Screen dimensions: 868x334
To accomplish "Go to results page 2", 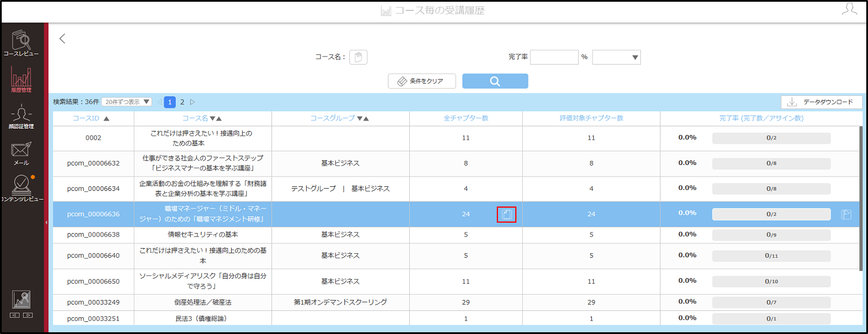I will [x=182, y=102].
